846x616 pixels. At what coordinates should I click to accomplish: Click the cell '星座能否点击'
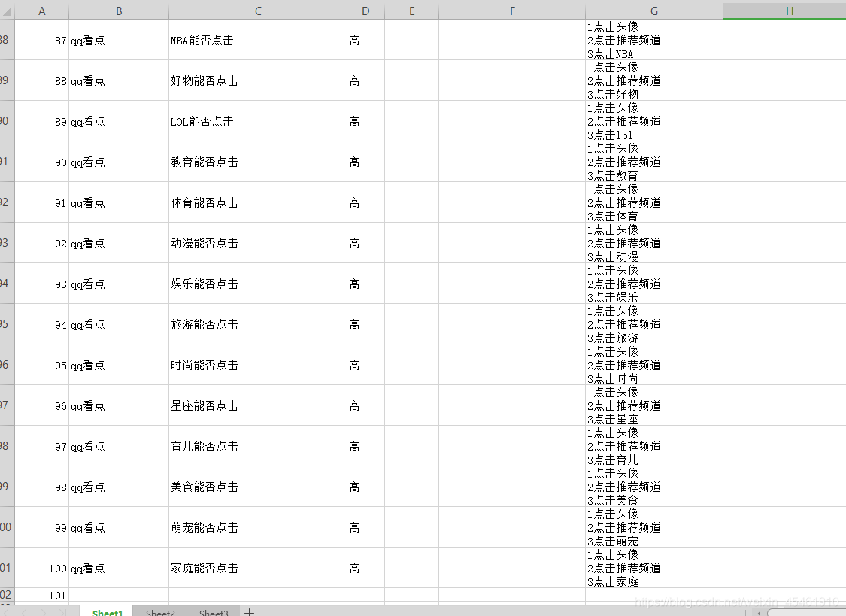click(x=258, y=405)
